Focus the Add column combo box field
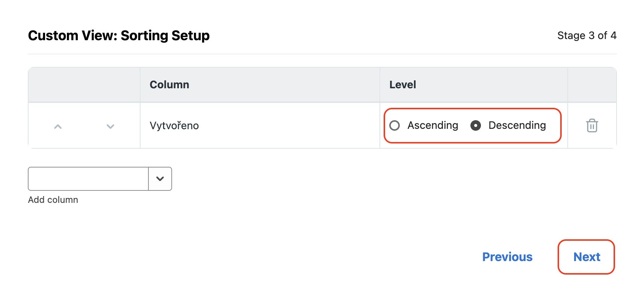The image size is (644, 299). (x=88, y=179)
